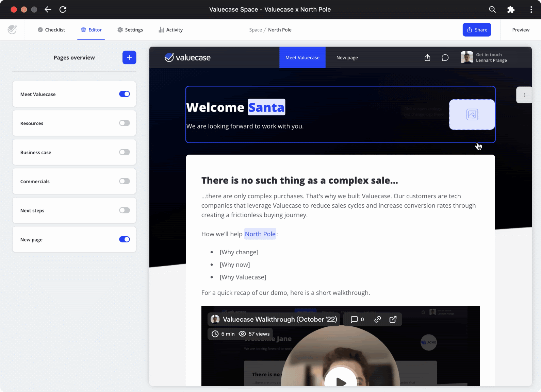Click the blue Share button

tap(477, 30)
